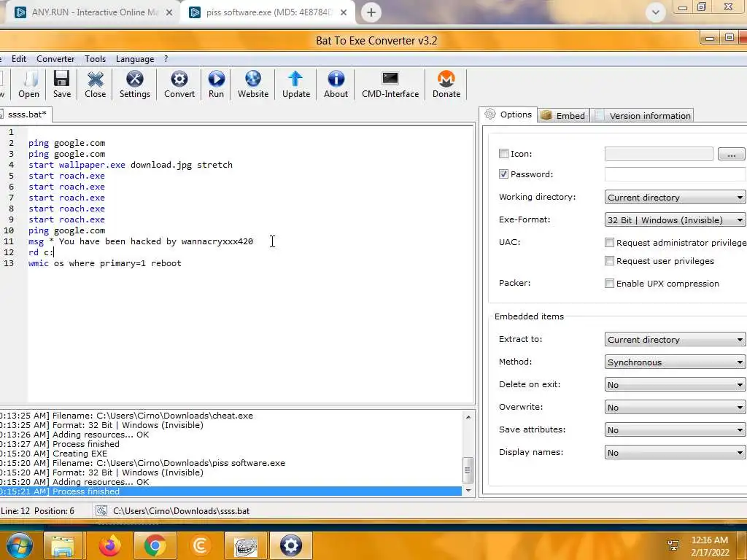Open File Explorer from taskbar

[x=63, y=545]
